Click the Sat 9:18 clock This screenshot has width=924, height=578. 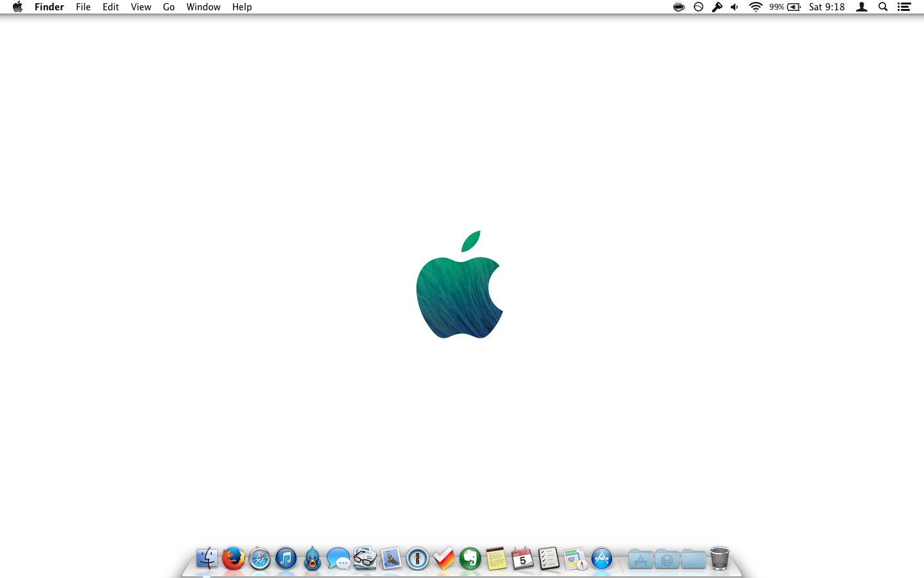pyautogui.click(x=826, y=7)
